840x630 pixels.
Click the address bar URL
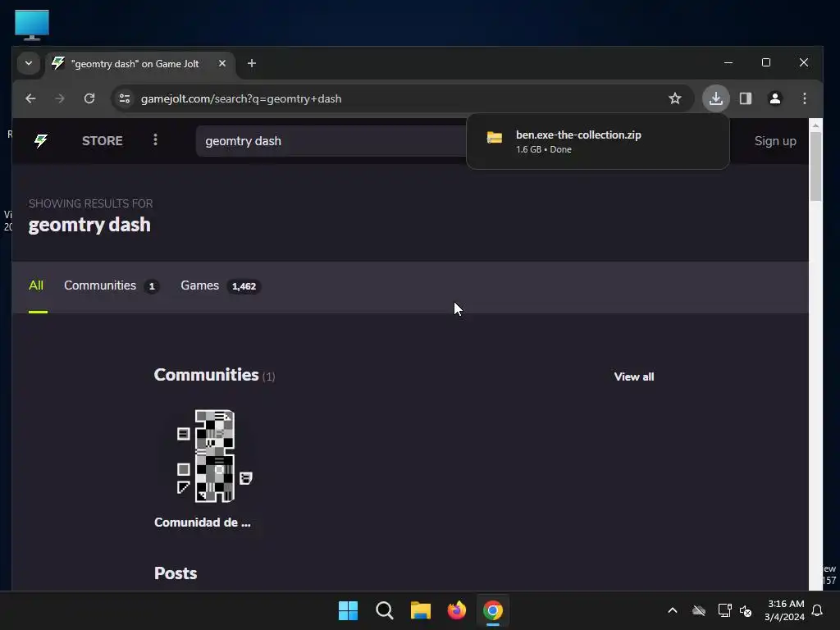tap(241, 98)
